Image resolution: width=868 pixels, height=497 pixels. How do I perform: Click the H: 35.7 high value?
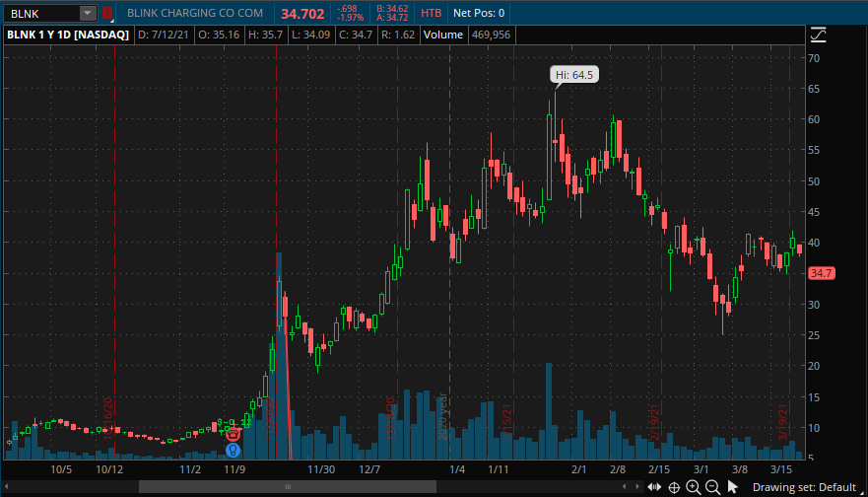coord(265,35)
